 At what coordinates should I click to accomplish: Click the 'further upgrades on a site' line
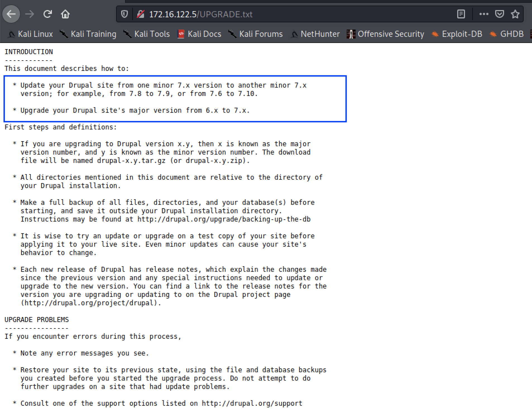(125, 387)
